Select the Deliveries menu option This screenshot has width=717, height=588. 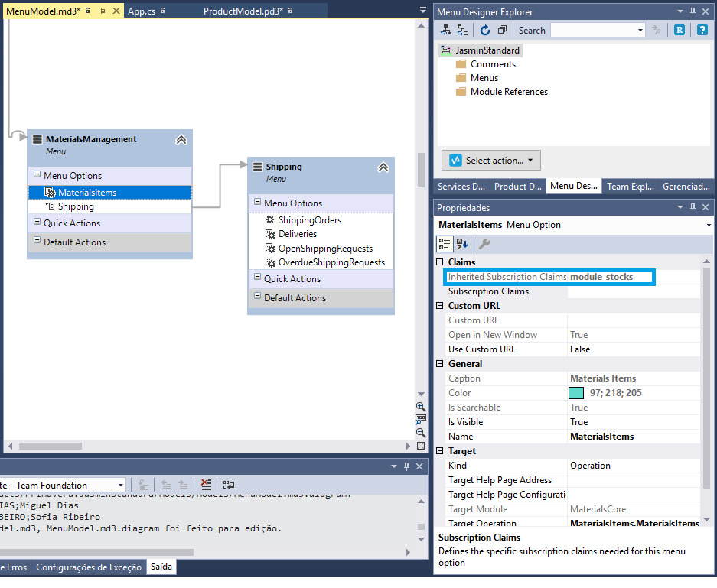(x=298, y=234)
